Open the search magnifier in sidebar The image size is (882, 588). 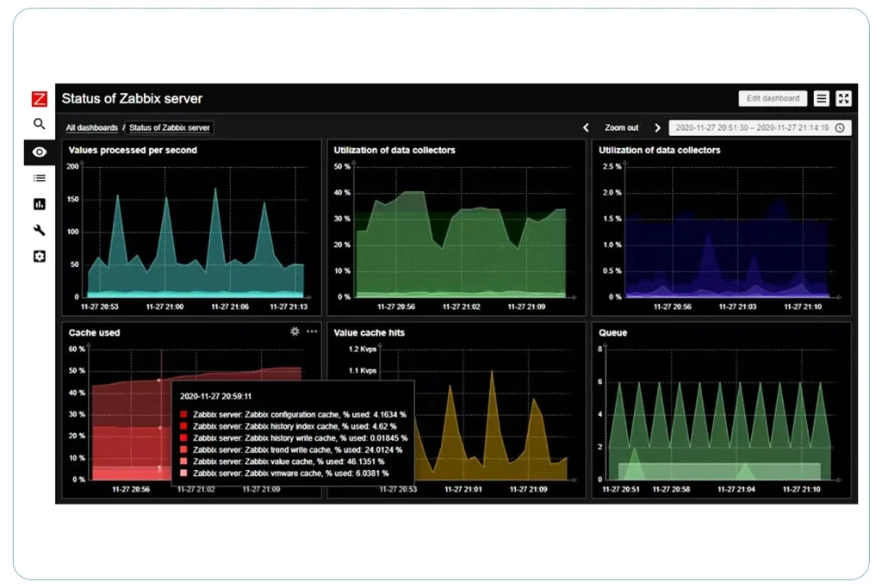point(39,124)
